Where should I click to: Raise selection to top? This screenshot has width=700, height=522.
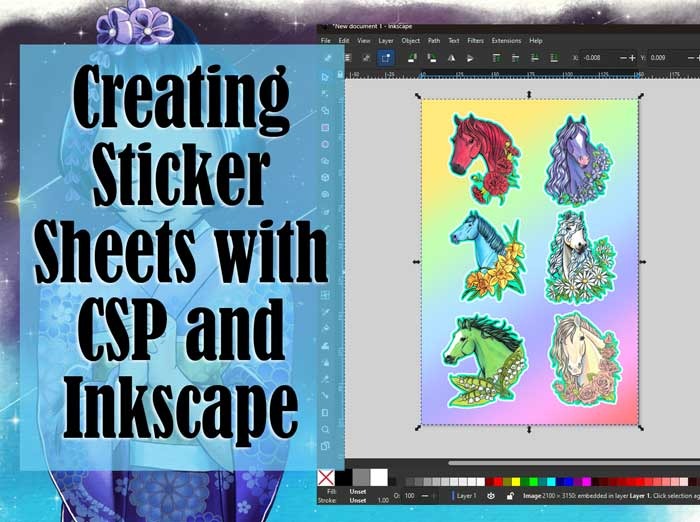(496, 58)
